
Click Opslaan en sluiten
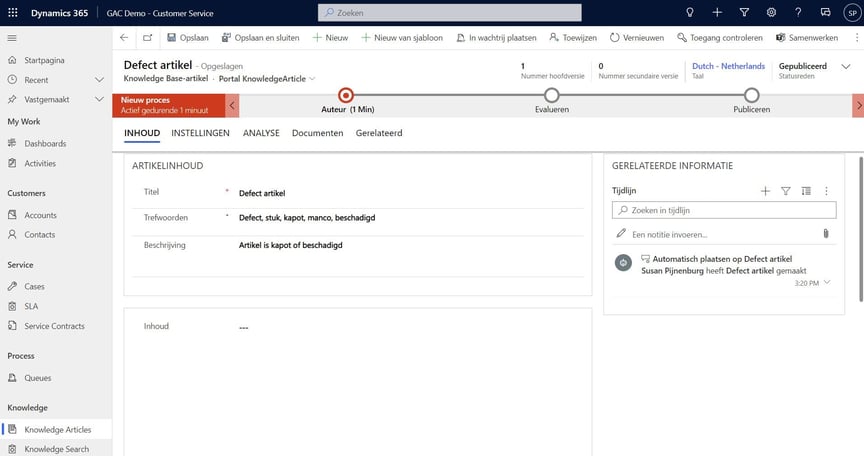click(x=260, y=37)
